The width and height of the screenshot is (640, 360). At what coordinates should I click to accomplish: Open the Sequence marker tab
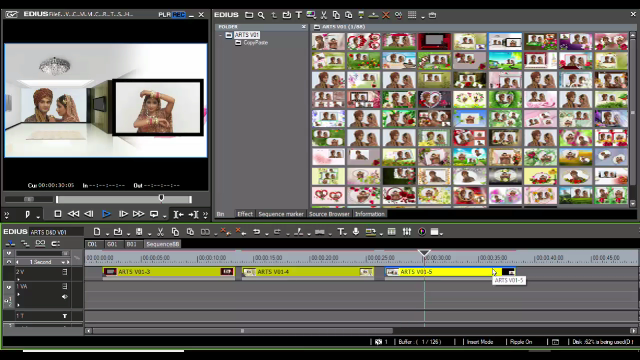(281, 214)
